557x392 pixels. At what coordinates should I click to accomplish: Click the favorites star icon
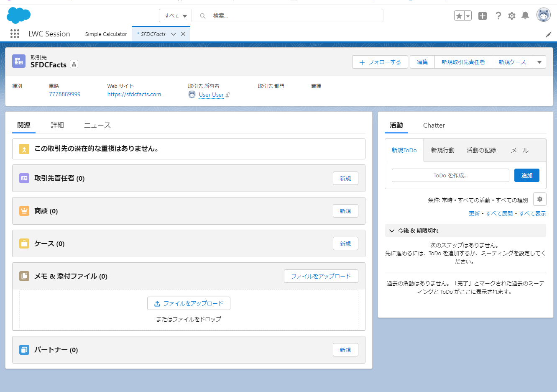459,16
